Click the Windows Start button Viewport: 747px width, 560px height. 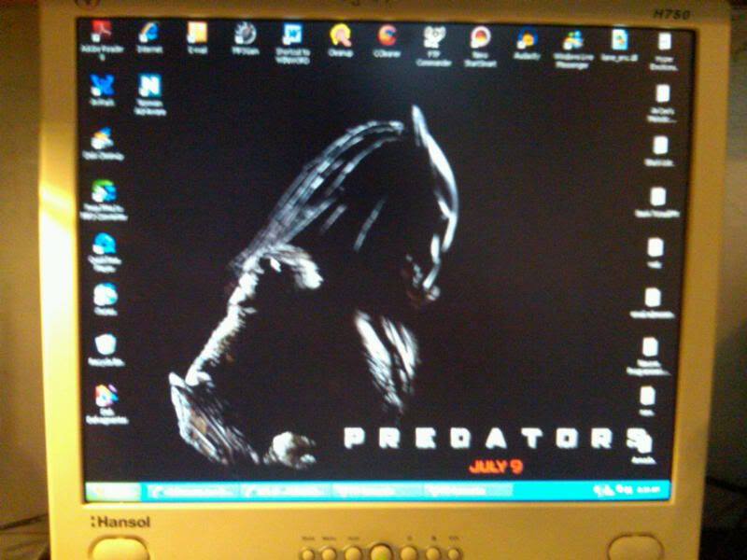tap(113, 492)
